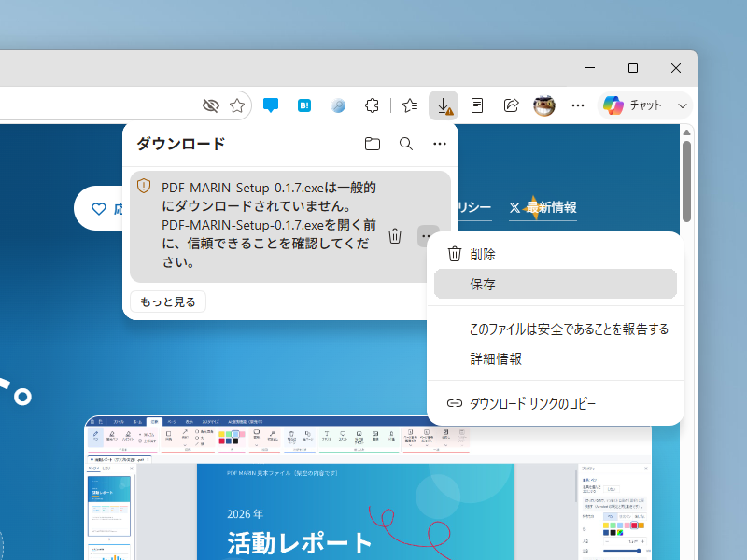Close the browser window
The width and height of the screenshot is (747, 560).
click(x=675, y=68)
